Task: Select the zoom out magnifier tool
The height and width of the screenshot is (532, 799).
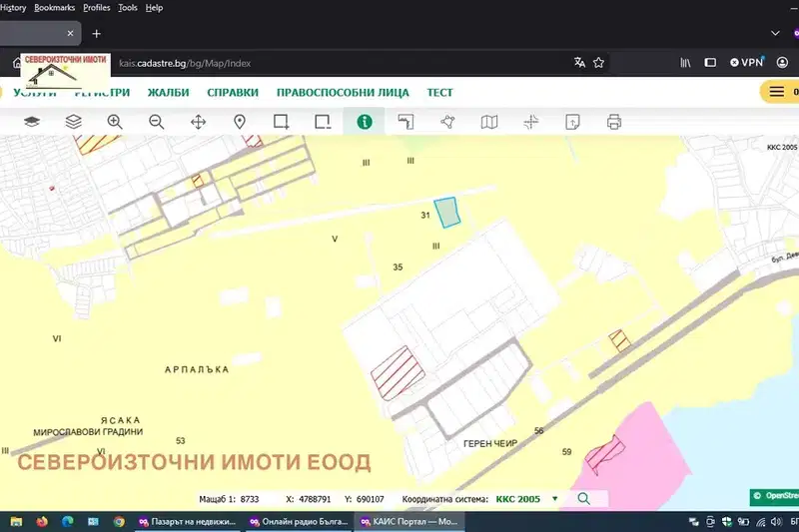Action: click(157, 122)
